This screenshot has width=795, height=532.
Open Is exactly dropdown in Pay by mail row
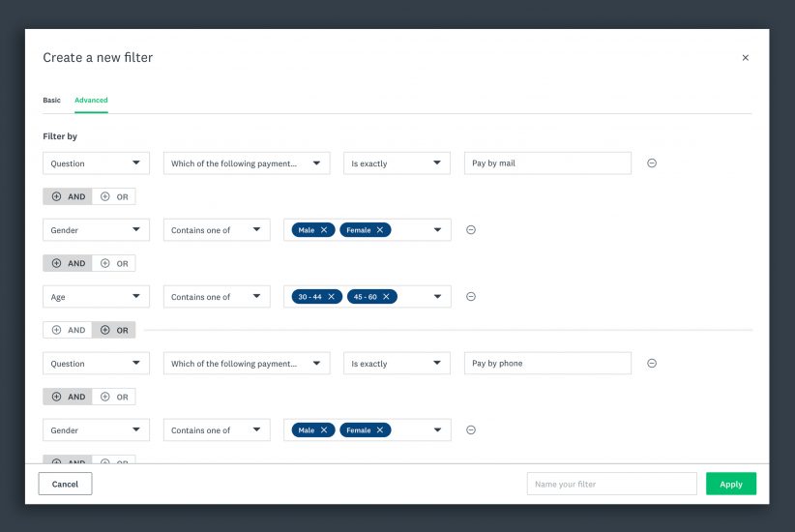397,163
